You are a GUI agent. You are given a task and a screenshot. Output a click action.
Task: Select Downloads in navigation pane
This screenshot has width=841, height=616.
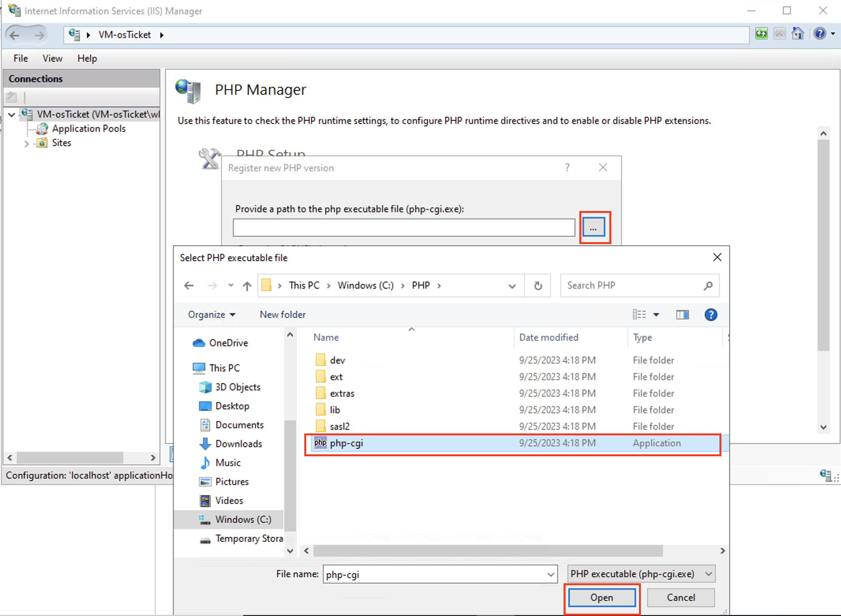click(x=238, y=444)
